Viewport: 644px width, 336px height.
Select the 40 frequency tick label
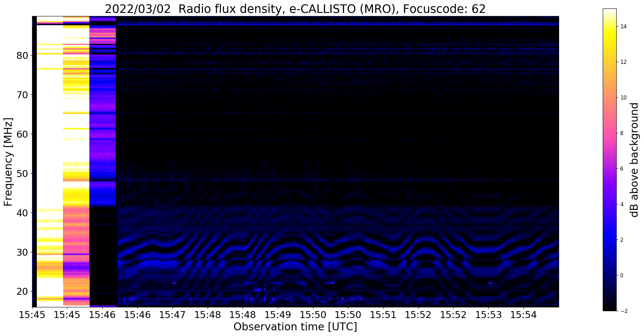pos(22,213)
